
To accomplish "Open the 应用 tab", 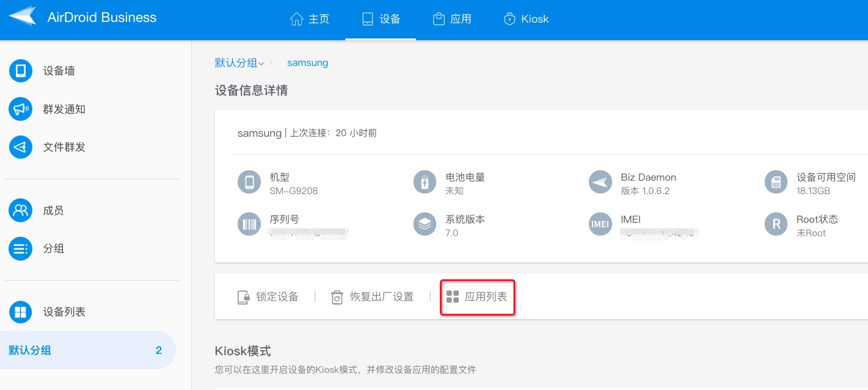I will point(451,19).
